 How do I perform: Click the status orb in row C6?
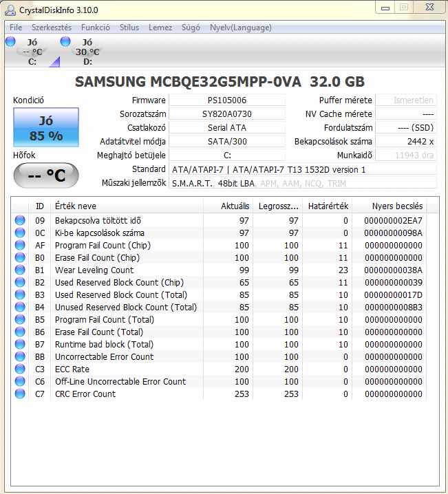point(20,381)
